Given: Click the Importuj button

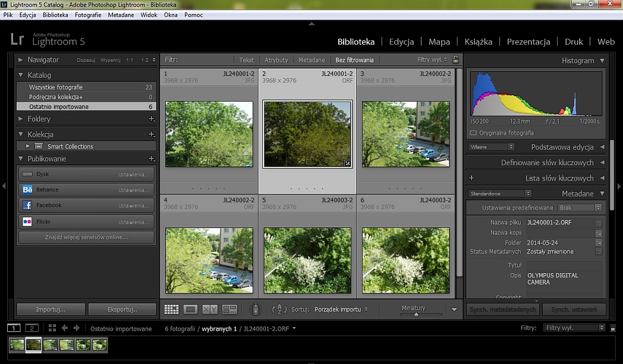Looking at the screenshot, I should pyautogui.click(x=51, y=309).
